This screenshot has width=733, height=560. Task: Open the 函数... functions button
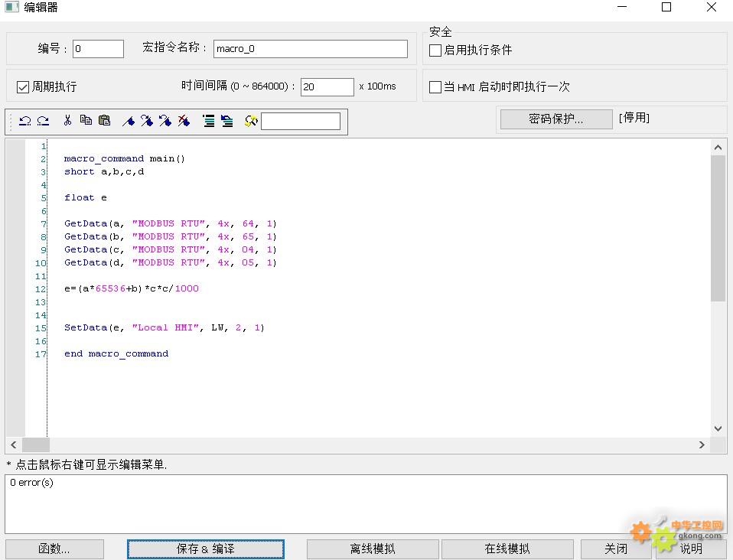coord(54,549)
